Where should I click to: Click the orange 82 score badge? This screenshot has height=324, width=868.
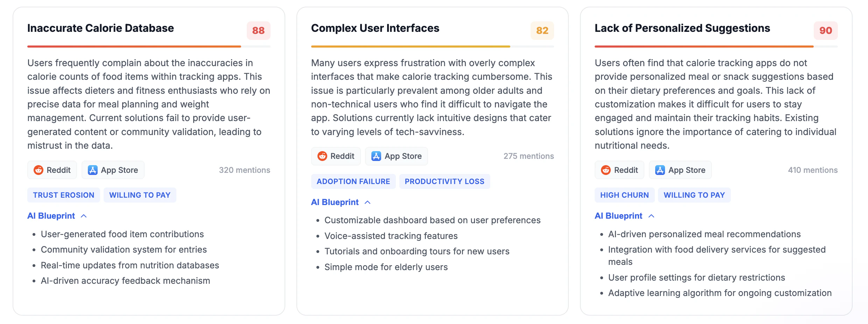(542, 30)
